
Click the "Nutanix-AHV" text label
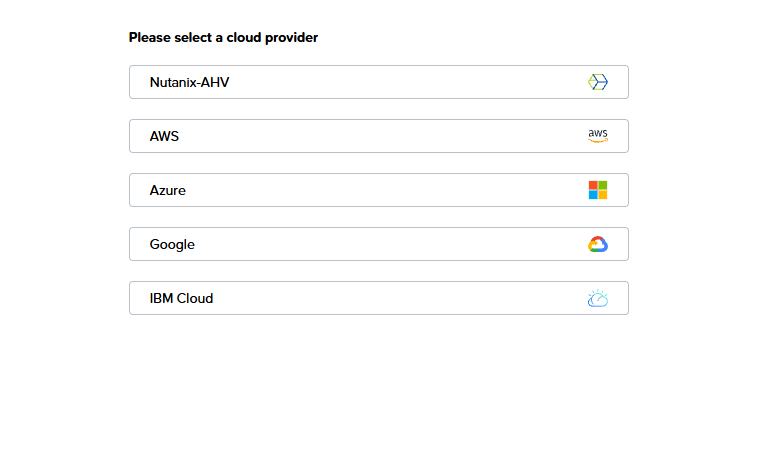pos(189,82)
